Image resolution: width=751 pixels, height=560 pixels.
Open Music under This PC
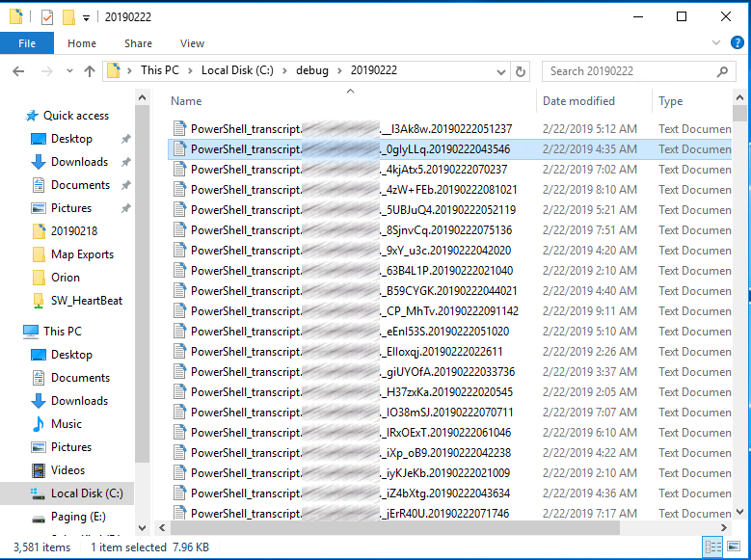pos(67,423)
